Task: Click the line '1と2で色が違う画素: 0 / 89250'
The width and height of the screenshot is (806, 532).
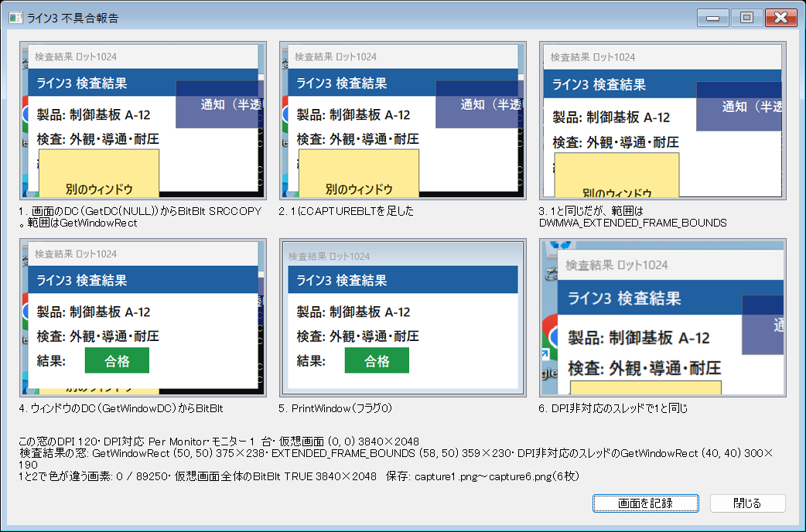Action: (x=299, y=476)
